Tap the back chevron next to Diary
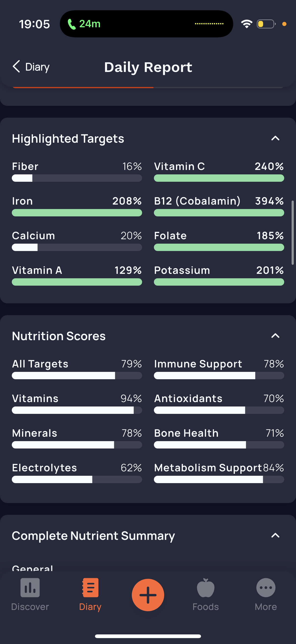 (16, 67)
